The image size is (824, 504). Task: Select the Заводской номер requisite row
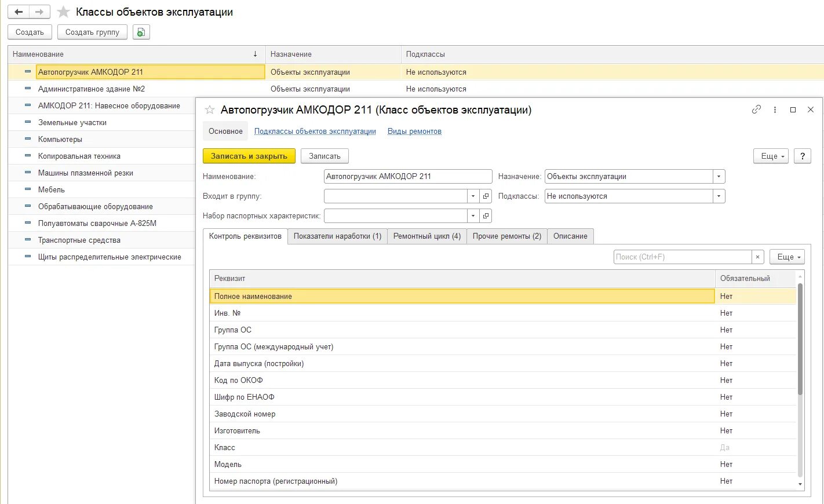502,414
